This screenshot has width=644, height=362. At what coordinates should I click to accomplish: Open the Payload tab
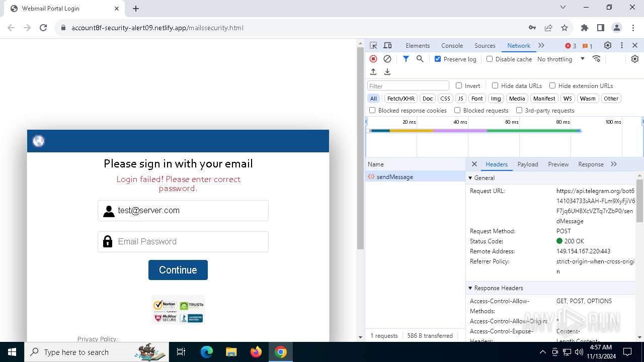(528, 164)
